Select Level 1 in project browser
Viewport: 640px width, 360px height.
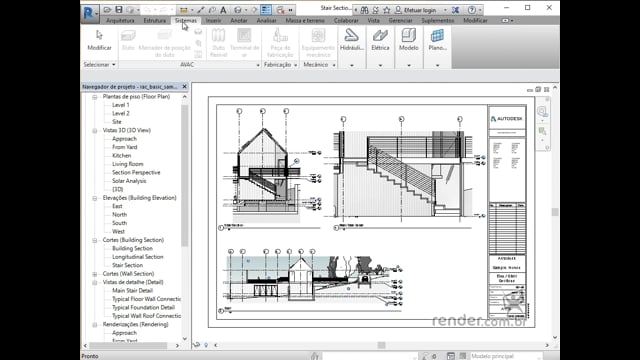coord(120,105)
